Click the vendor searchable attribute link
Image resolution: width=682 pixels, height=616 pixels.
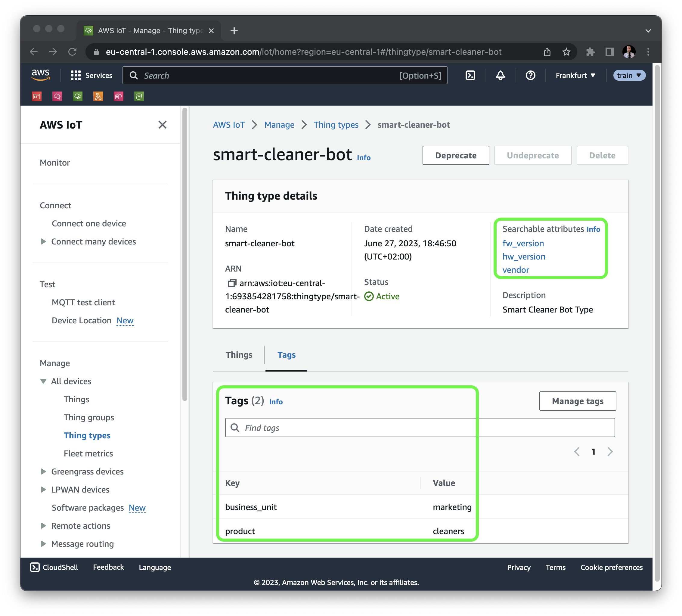click(x=515, y=270)
